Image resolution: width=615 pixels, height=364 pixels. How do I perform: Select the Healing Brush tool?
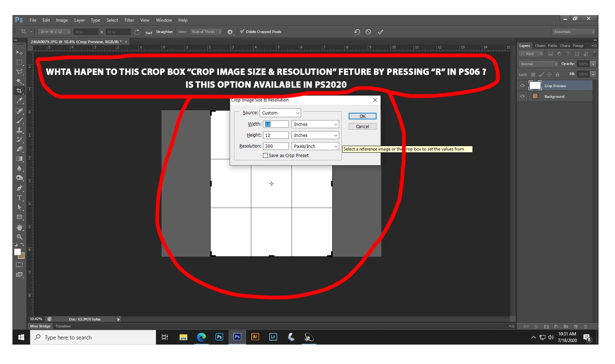coord(19,111)
